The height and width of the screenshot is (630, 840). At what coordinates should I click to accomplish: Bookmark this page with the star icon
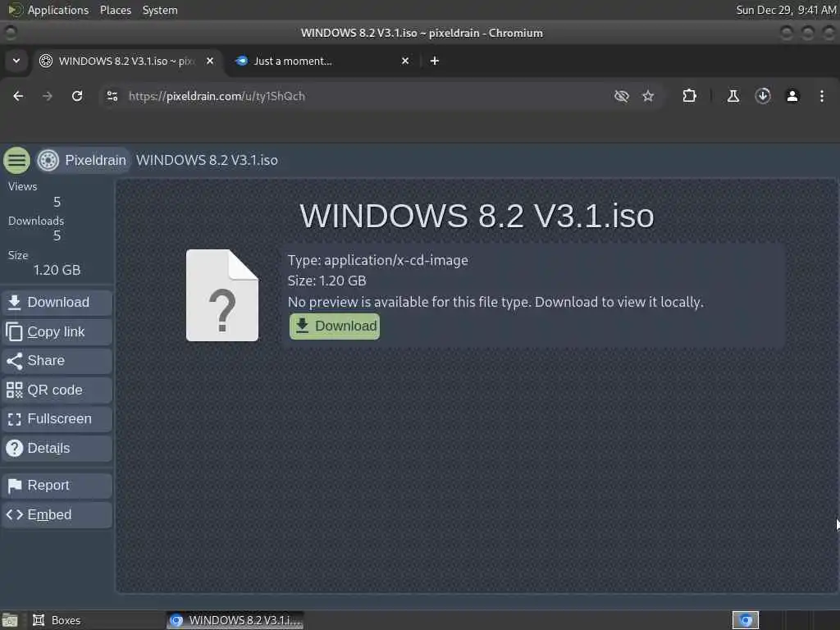coord(648,96)
